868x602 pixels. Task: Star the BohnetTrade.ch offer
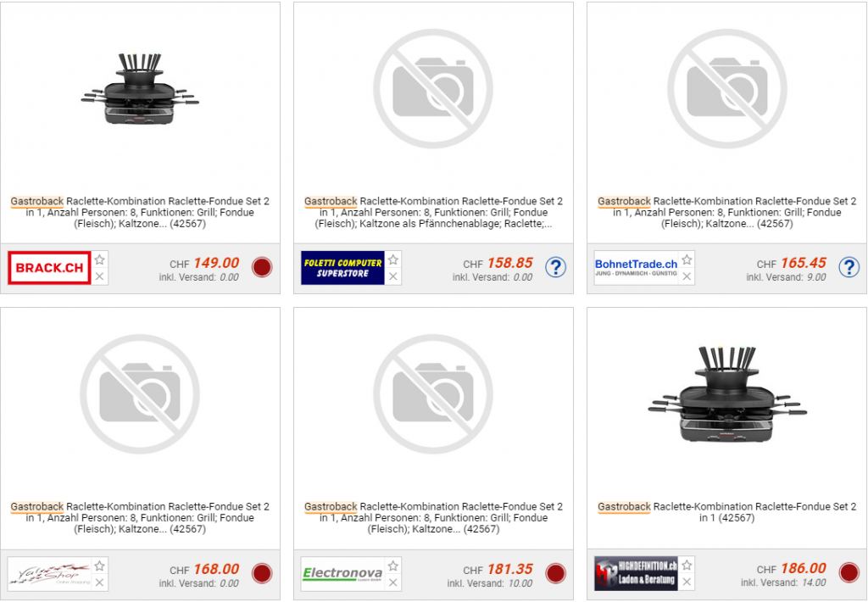coord(687,259)
